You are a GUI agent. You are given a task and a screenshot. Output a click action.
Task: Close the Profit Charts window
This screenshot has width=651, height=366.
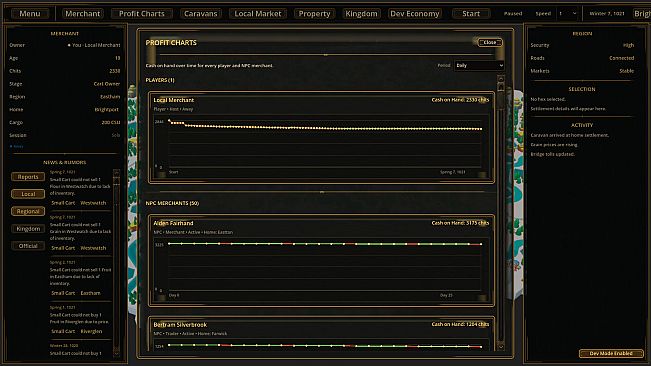pyautogui.click(x=490, y=42)
